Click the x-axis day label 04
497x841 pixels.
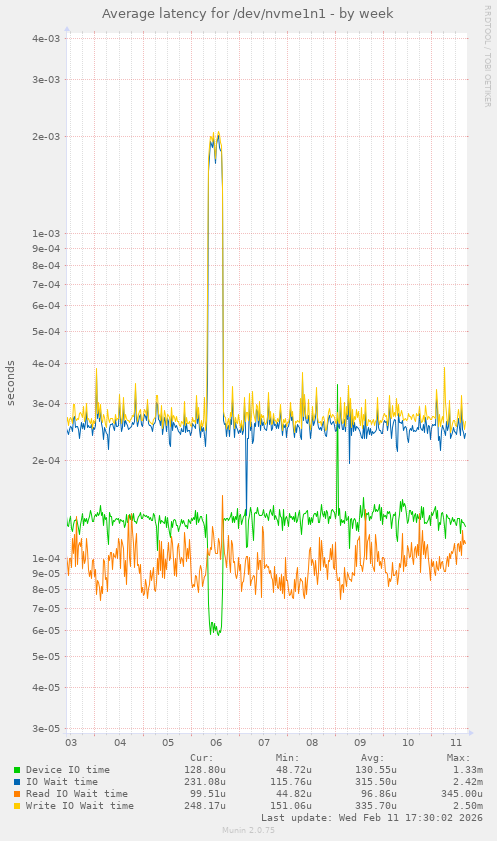[120, 743]
